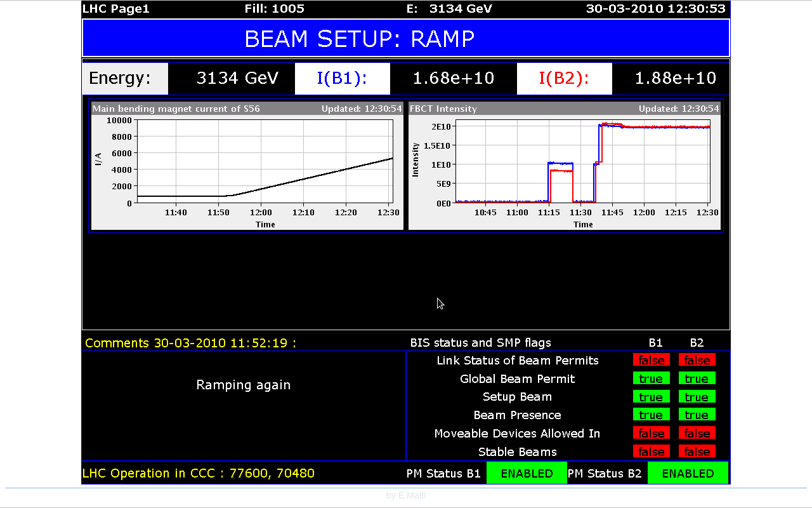Select the I(B2) intensity label

(565, 78)
